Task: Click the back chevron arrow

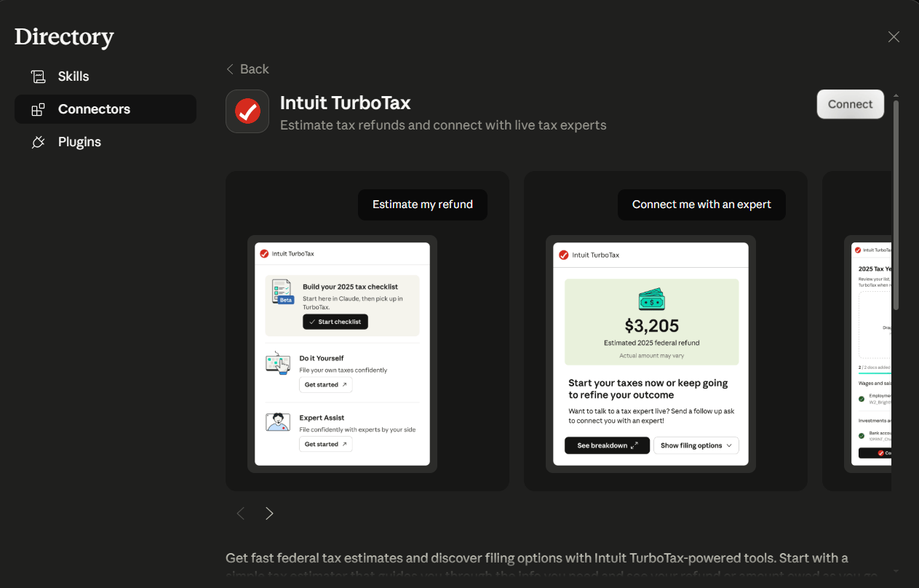Action: [230, 69]
